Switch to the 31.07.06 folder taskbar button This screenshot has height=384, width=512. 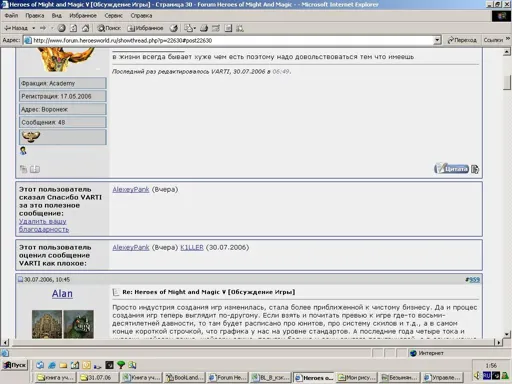99,377
